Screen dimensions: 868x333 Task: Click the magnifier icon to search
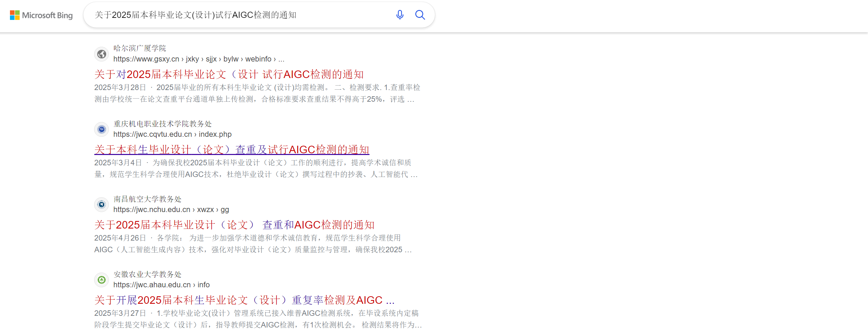click(420, 15)
